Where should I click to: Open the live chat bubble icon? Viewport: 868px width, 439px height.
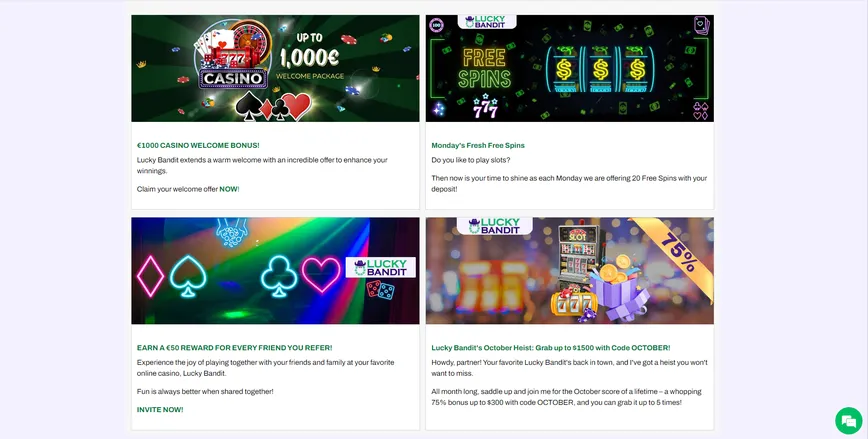pyautogui.click(x=849, y=421)
